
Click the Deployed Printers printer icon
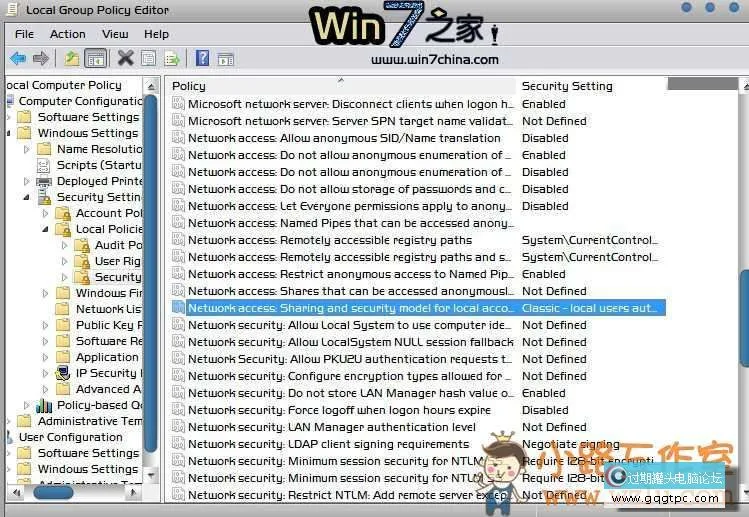pos(44,181)
